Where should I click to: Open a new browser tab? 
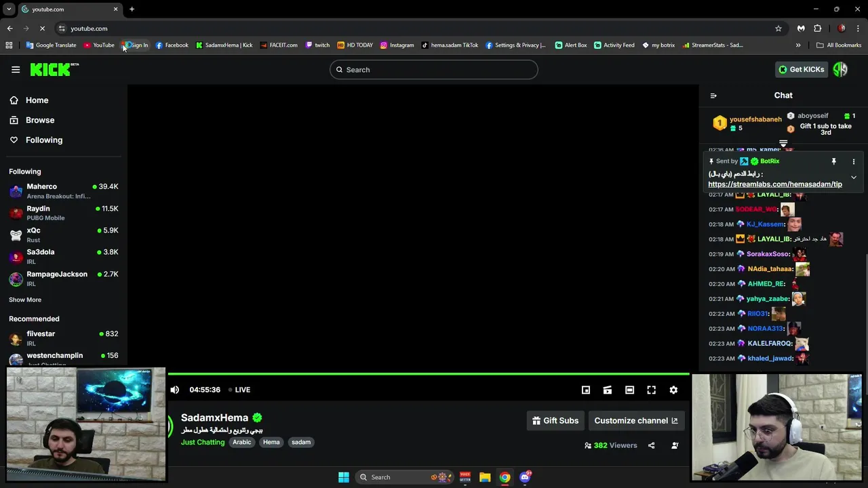[132, 9]
